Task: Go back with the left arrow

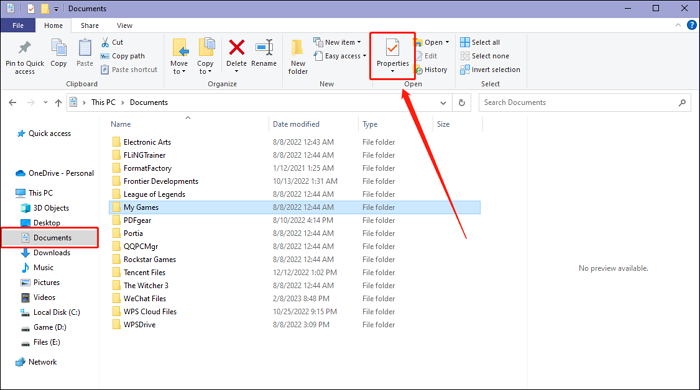Action: coord(12,103)
